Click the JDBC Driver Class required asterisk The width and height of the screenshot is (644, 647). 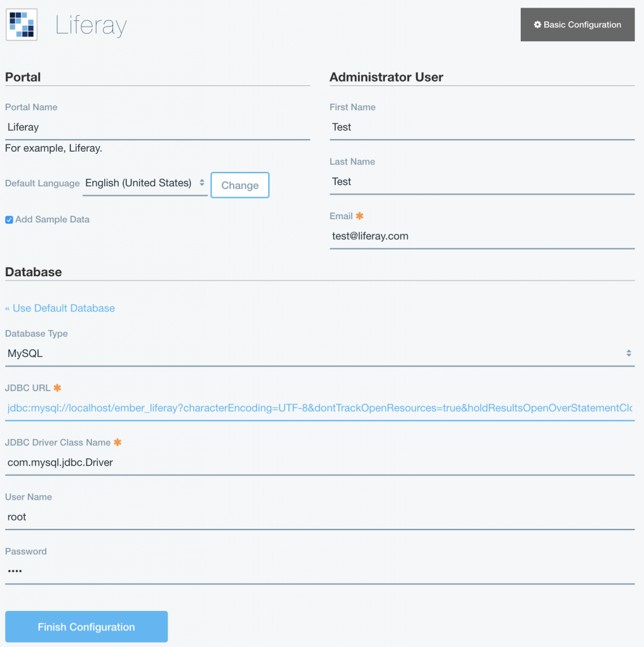[117, 442]
